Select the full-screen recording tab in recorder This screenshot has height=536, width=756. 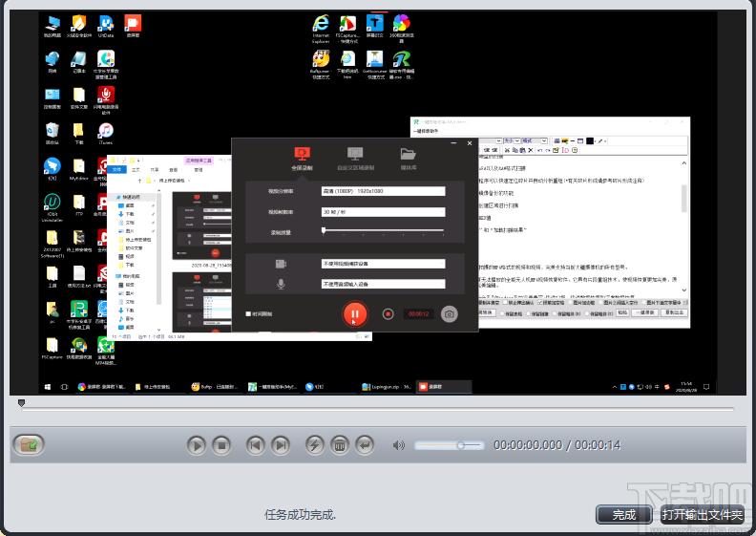[x=302, y=159]
